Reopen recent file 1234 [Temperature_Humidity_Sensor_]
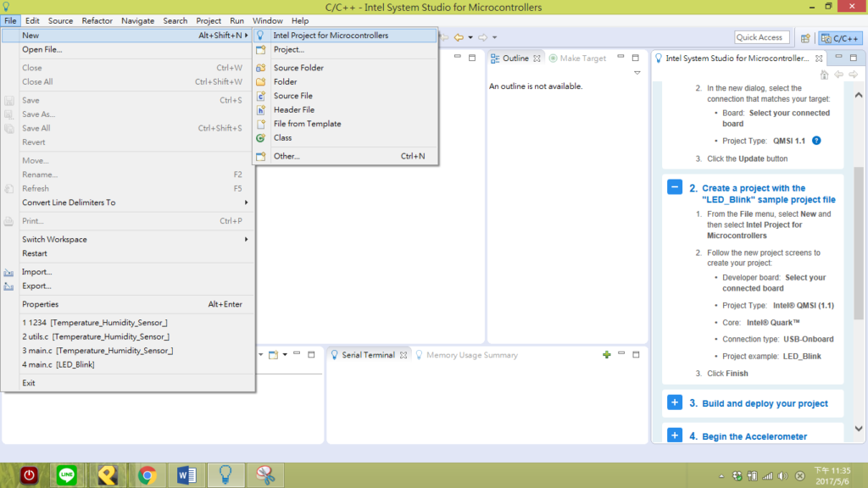Screen dimensions: 868x488 click(x=127, y=323)
